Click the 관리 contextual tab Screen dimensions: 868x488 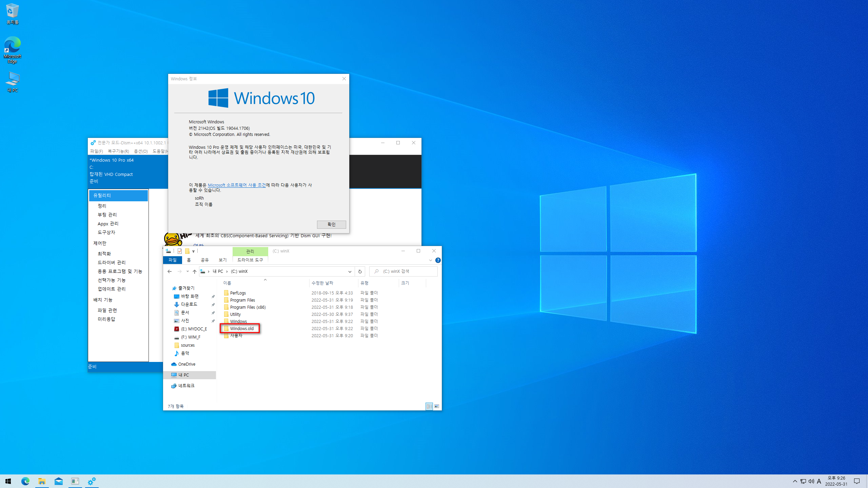250,251
